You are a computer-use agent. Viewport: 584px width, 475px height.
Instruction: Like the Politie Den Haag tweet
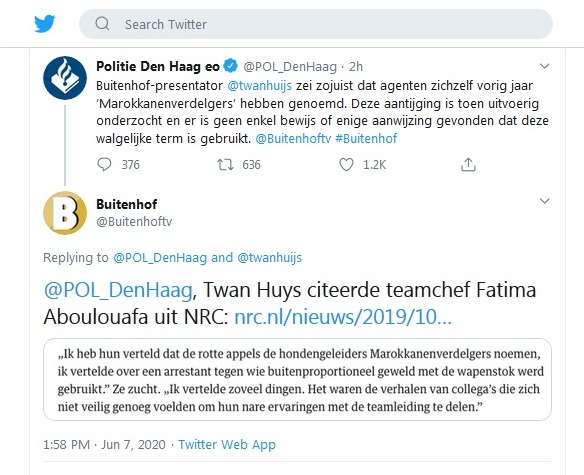pyautogui.click(x=346, y=164)
